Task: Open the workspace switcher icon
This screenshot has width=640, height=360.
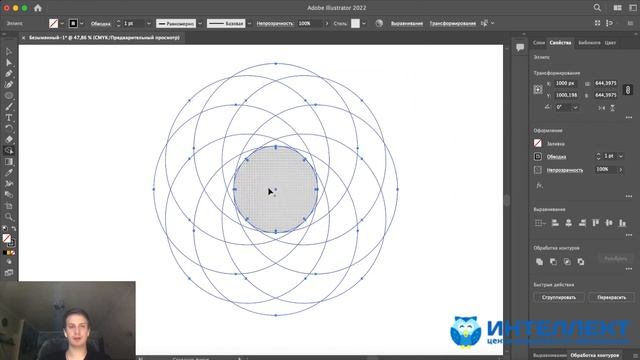Action: (x=633, y=8)
